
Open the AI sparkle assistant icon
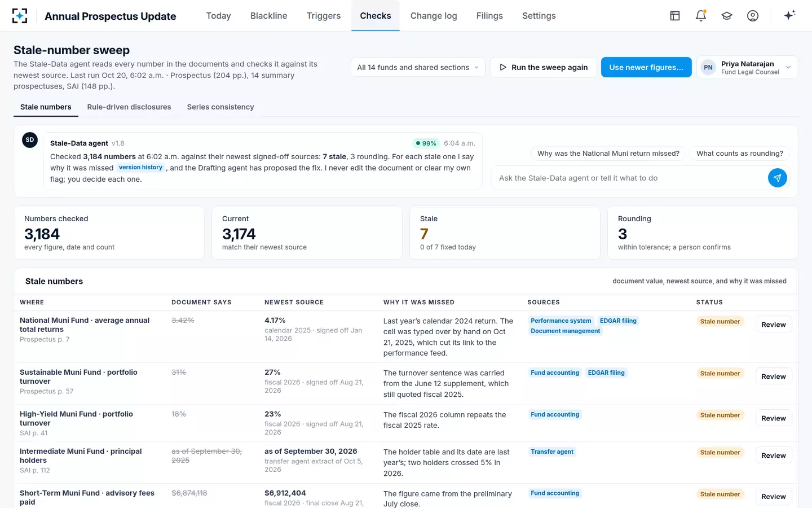[789, 15]
